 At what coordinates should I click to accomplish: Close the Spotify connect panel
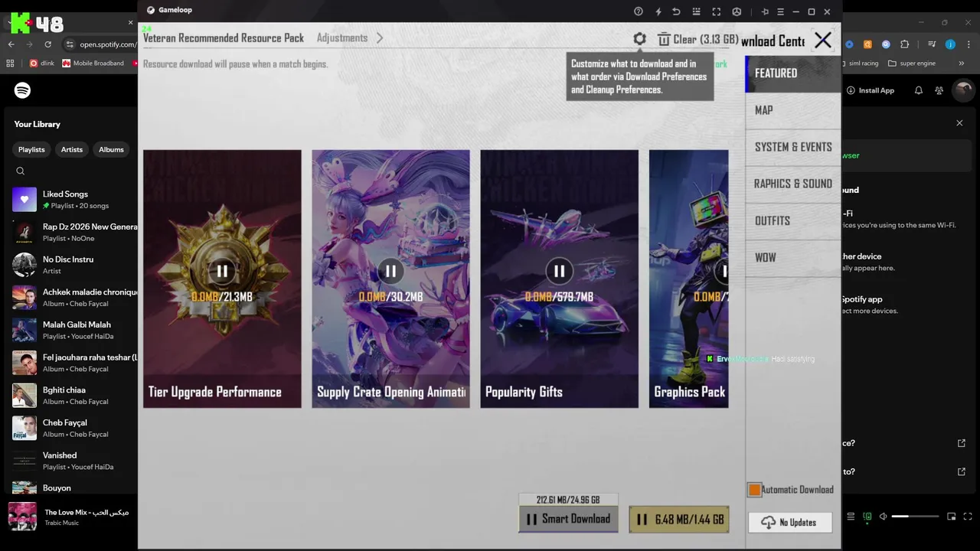pyautogui.click(x=959, y=122)
